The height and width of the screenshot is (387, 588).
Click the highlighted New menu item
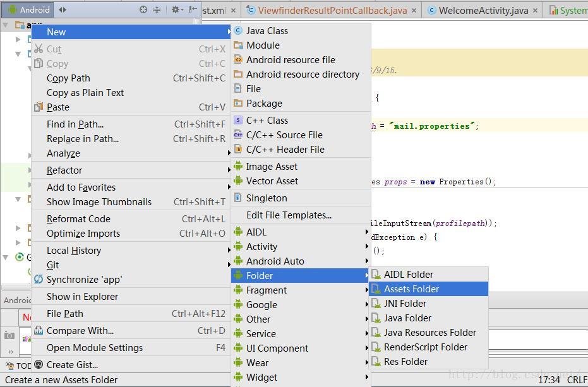point(131,32)
